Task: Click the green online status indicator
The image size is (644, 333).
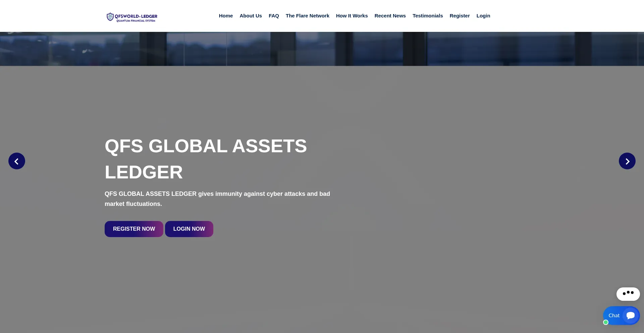Action: click(606, 322)
